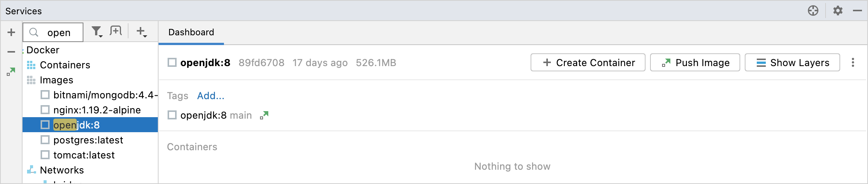This screenshot has width=868, height=184.
Task: Click the minus icon in the left vertical toolbar
Action: pos(11,52)
